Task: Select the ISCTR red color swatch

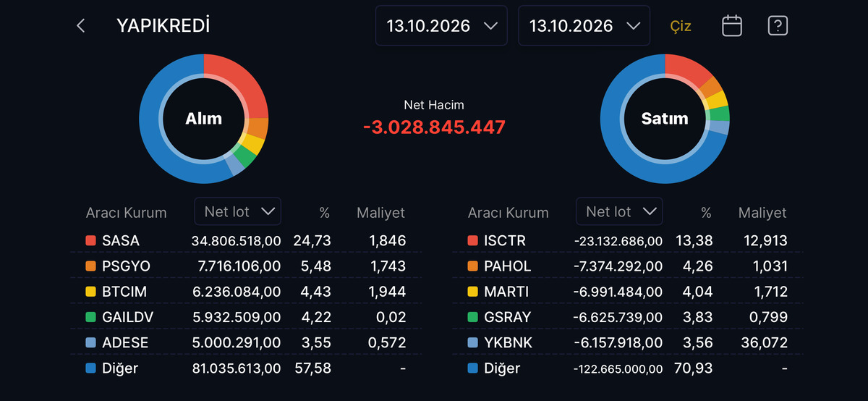Action: [x=472, y=240]
